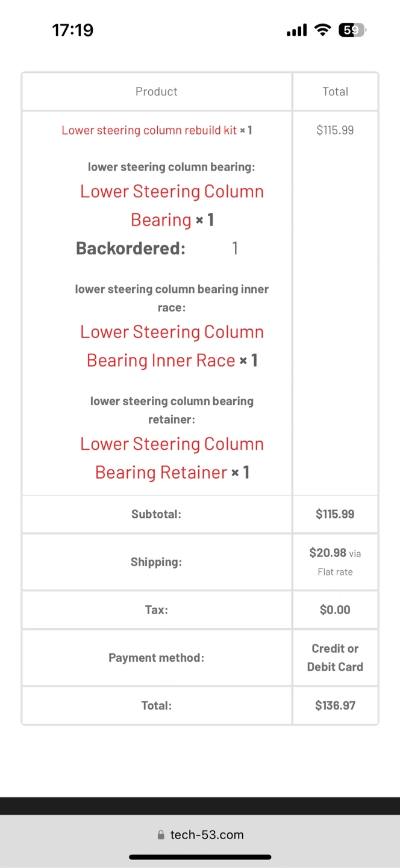Open the Lower steering column rebuild kit link

click(149, 130)
